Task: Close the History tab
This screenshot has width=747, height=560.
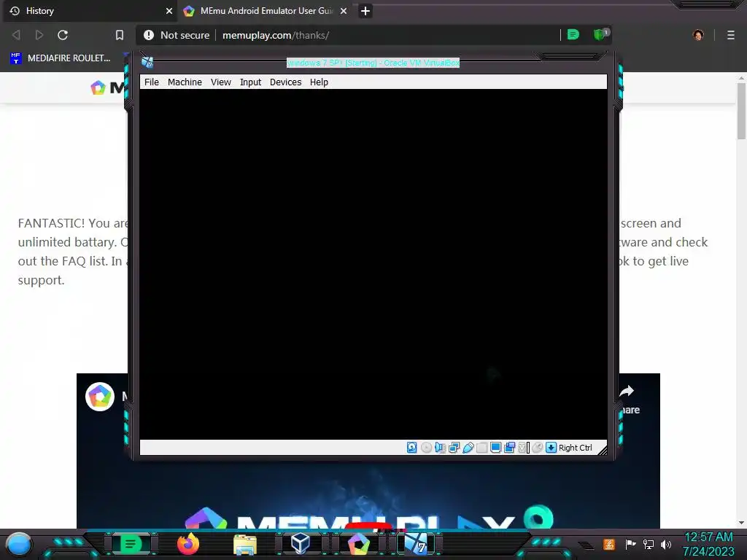Action: pos(169,11)
